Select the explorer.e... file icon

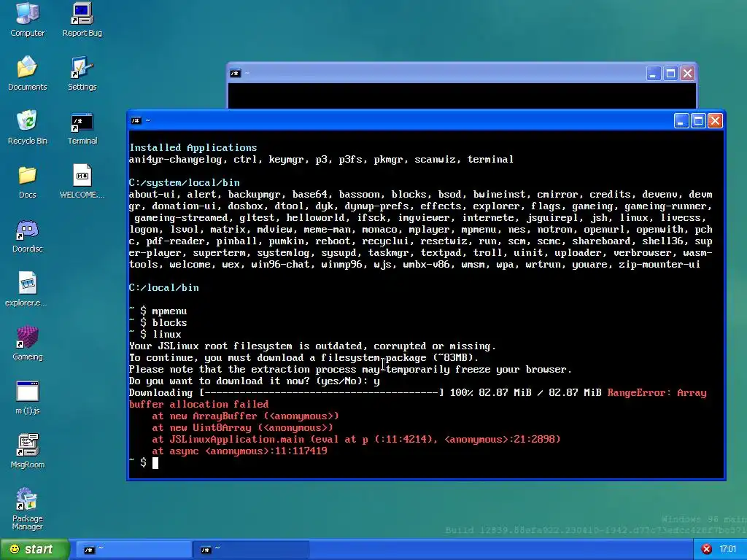27,289
